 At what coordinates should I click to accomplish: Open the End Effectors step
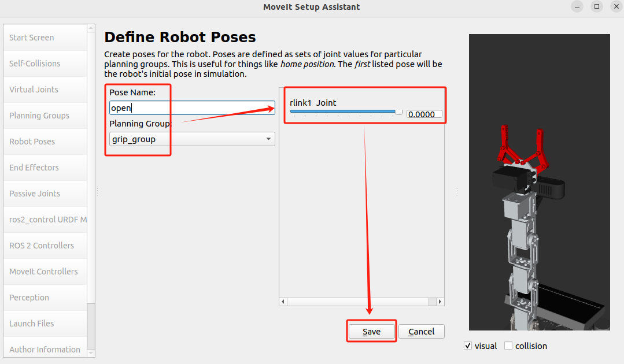[45, 168]
